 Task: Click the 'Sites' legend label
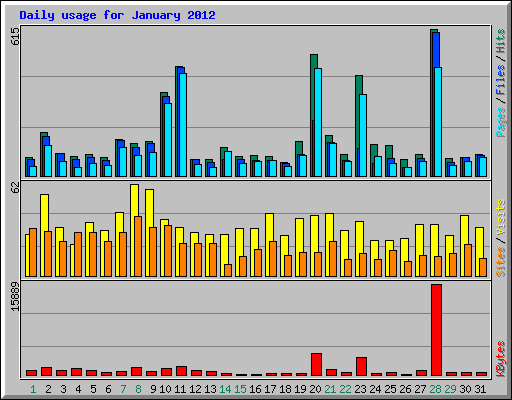tap(500, 262)
